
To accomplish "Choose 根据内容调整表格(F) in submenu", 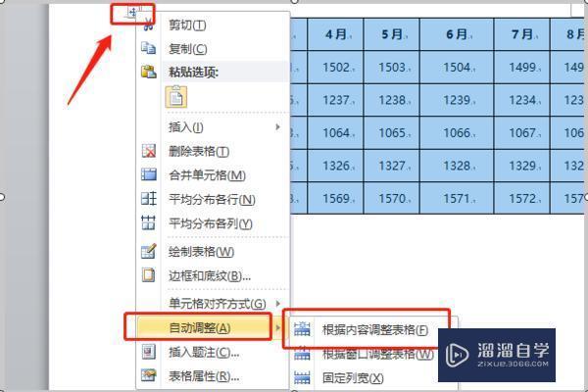I will click(x=375, y=329).
